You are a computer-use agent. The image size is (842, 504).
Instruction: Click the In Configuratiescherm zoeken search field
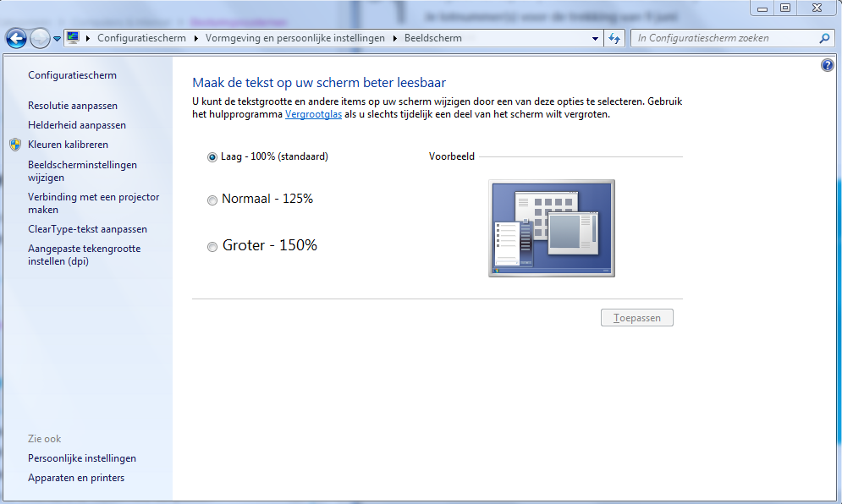click(724, 38)
